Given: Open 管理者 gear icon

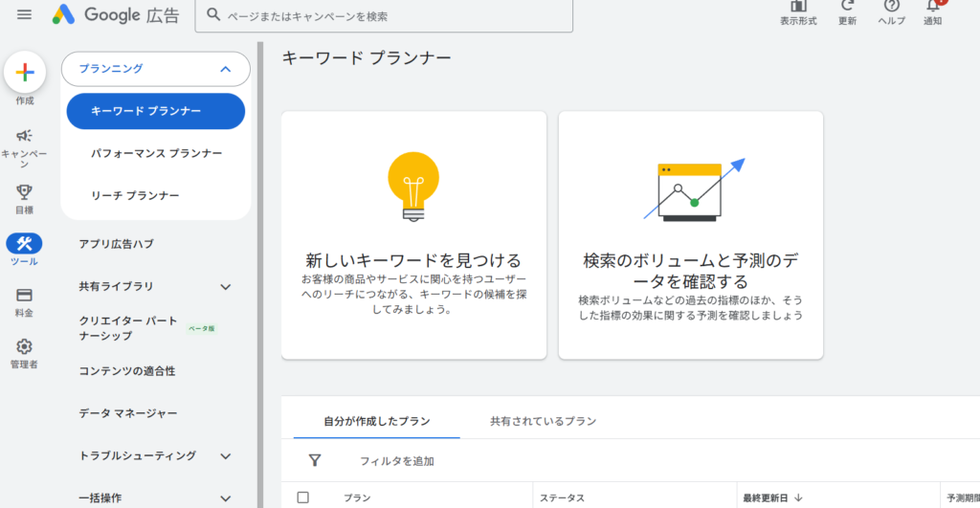Looking at the screenshot, I should coord(25,346).
